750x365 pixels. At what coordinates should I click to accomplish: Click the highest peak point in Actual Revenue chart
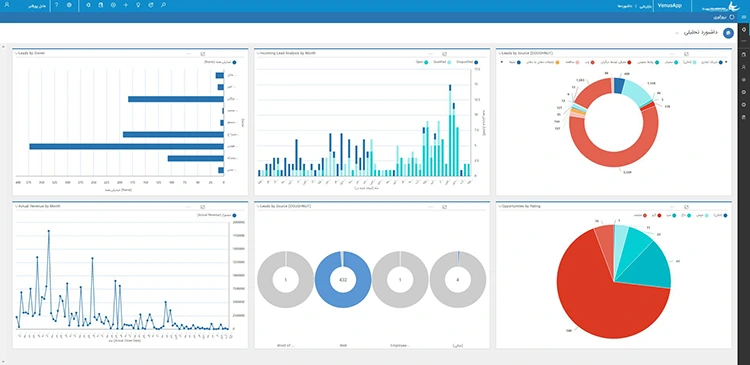point(48,231)
